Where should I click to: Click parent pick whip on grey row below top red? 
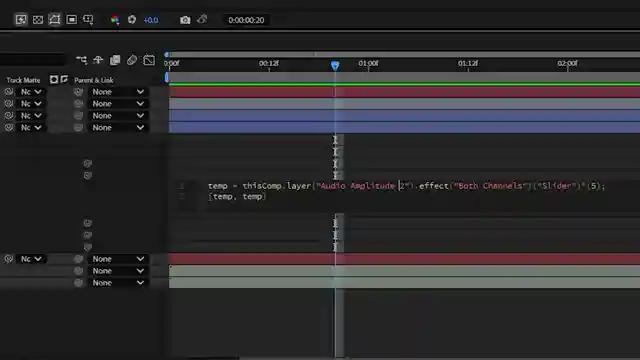point(78,104)
